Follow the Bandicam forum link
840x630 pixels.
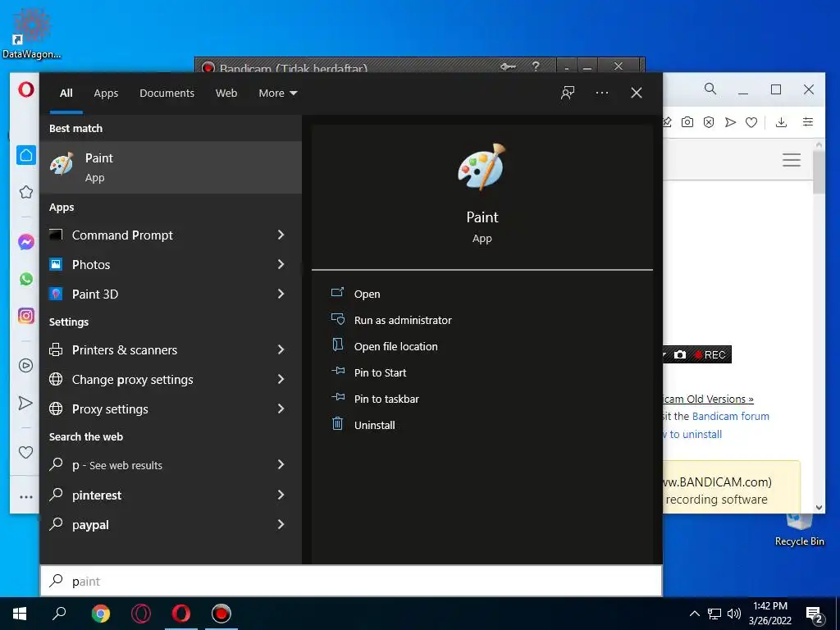pyautogui.click(x=730, y=416)
